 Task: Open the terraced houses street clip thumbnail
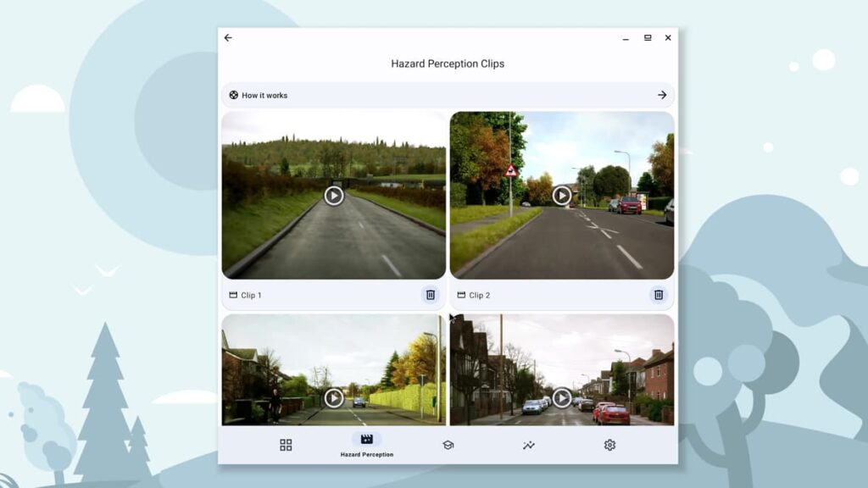click(561, 397)
